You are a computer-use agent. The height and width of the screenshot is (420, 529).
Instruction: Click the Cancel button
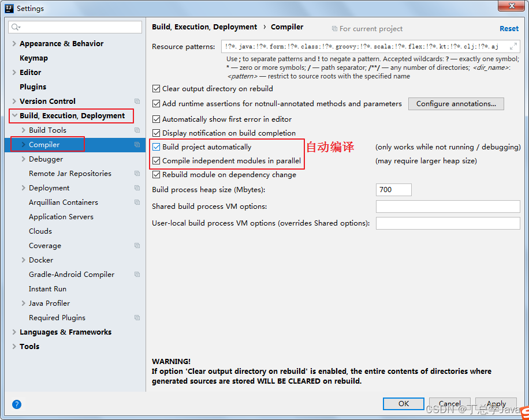tap(449, 403)
